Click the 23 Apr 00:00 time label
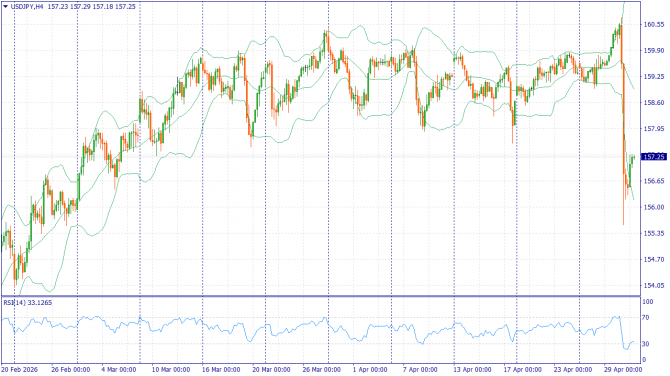Viewport: 670px width, 376px height. 573,370
